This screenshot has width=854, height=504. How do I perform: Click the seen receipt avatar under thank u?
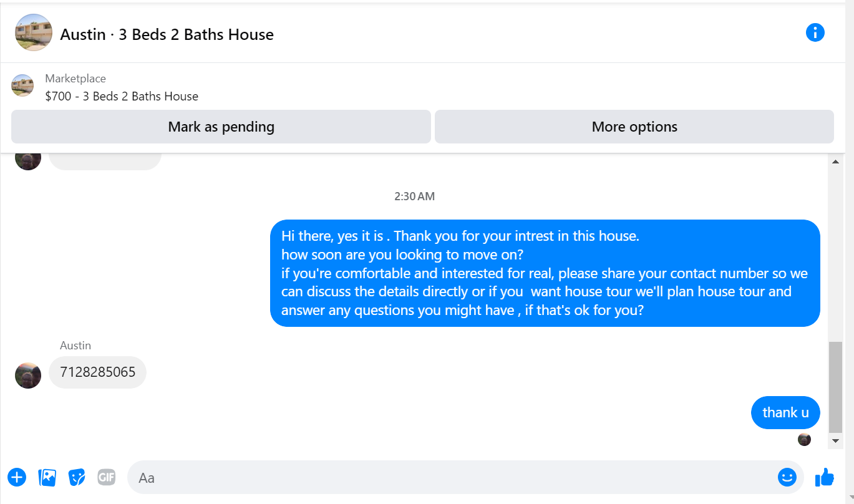coord(804,439)
